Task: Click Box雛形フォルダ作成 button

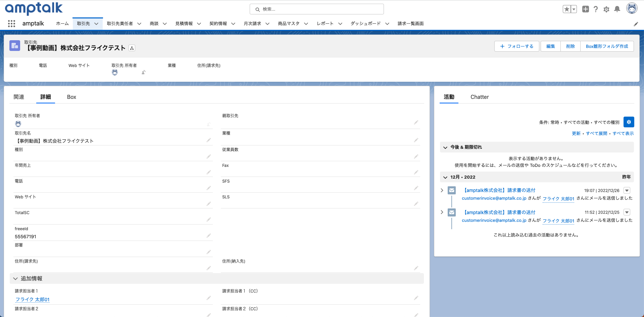Action: tap(607, 46)
